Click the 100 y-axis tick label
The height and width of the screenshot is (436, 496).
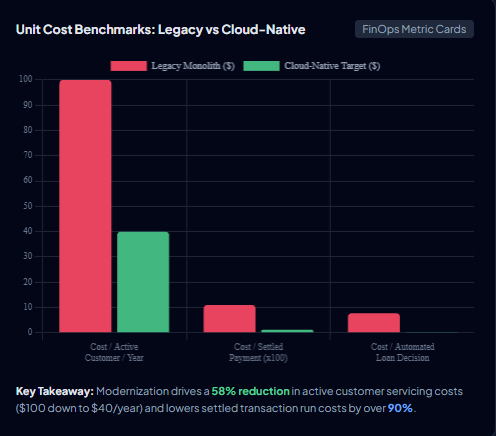[x=26, y=79]
